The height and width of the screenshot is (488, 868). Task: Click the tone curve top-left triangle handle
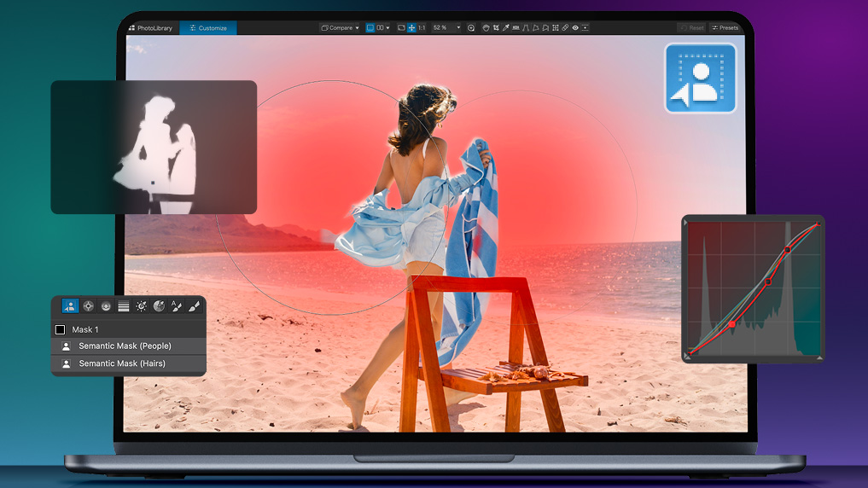tap(686, 223)
